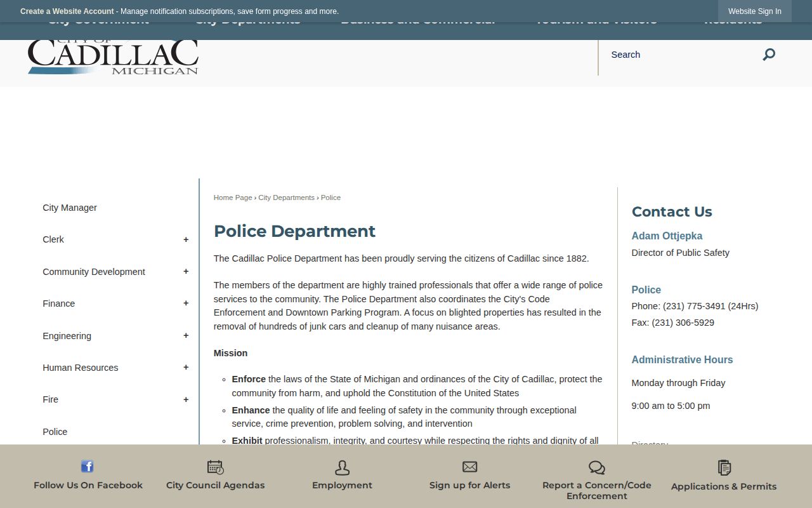The width and height of the screenshot is (812, 508).
Task: Open the Facebook icon in footer bar
Action: 88,467
